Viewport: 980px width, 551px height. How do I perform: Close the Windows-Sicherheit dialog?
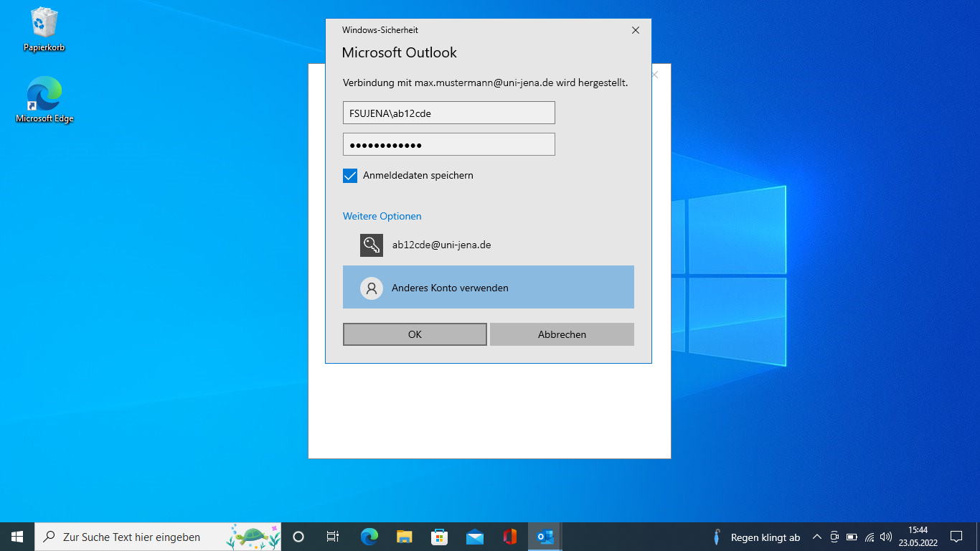(x=635, y=30)
